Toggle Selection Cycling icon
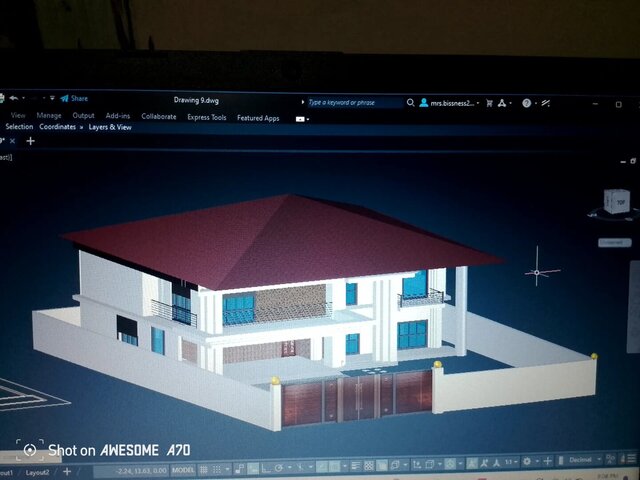 click(x=382, y=465)
